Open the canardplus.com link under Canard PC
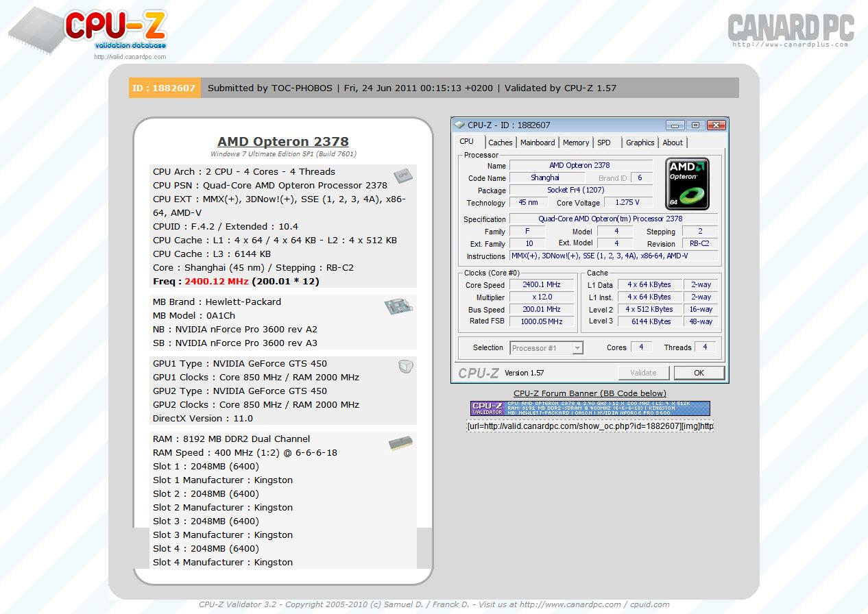The height and width of the screenshot is (614, 868). click(791, 45)
